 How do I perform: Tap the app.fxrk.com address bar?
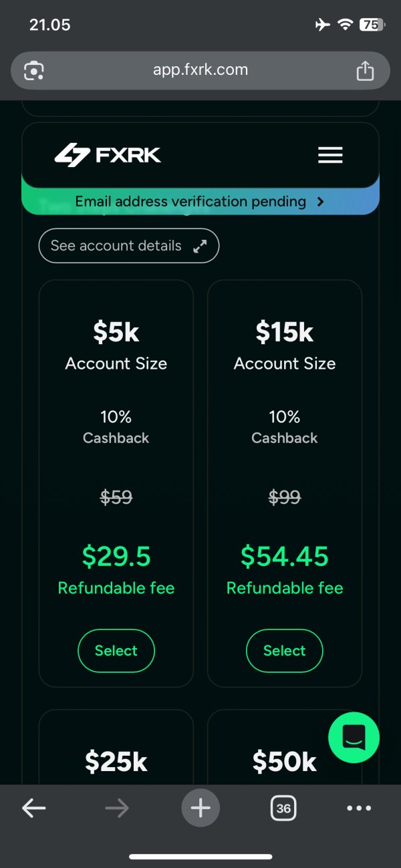pos(200,70)
